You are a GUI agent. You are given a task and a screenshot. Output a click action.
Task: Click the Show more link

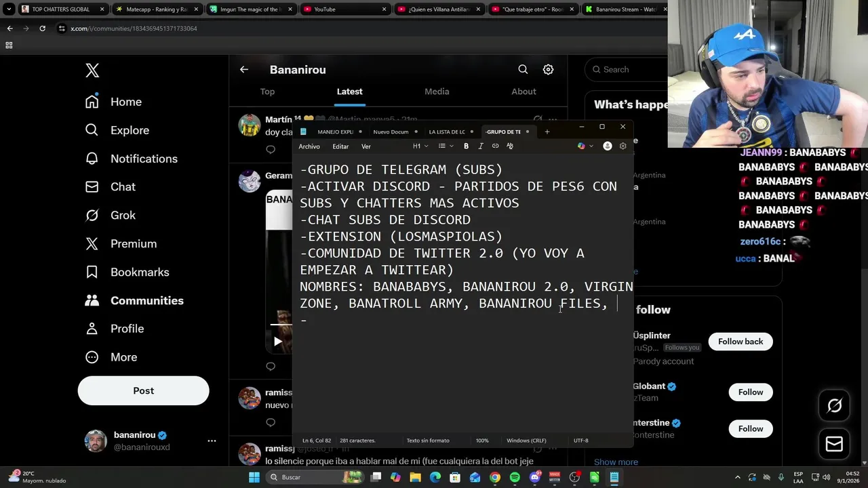(616, 462)
